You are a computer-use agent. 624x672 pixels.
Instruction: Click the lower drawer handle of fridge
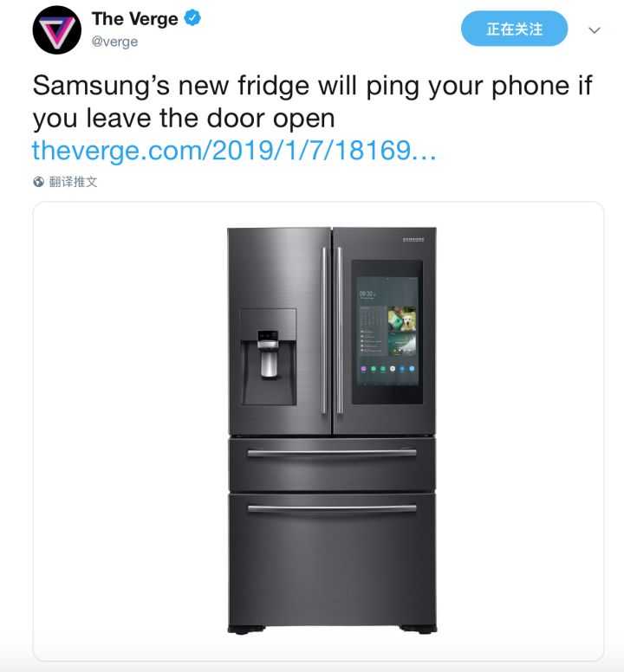click(332, 508)
